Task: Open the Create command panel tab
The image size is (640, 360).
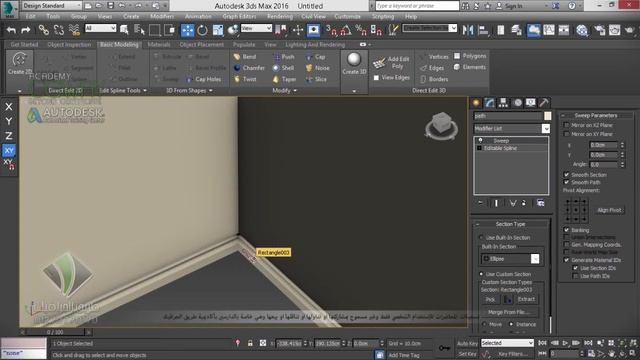Action: (x=476, y=103)
